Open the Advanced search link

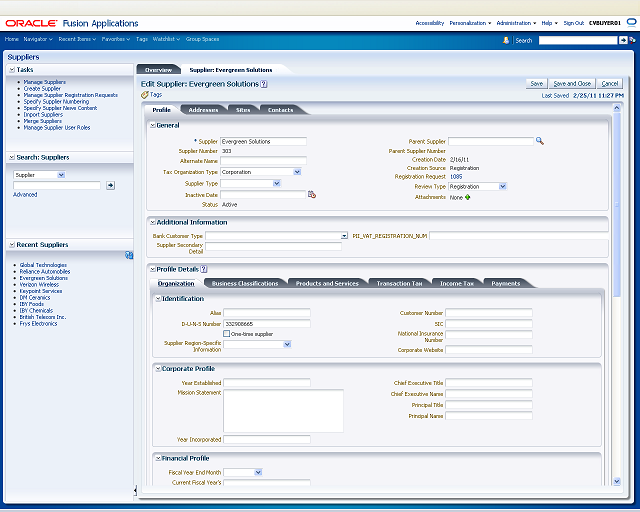click(25, 195)
